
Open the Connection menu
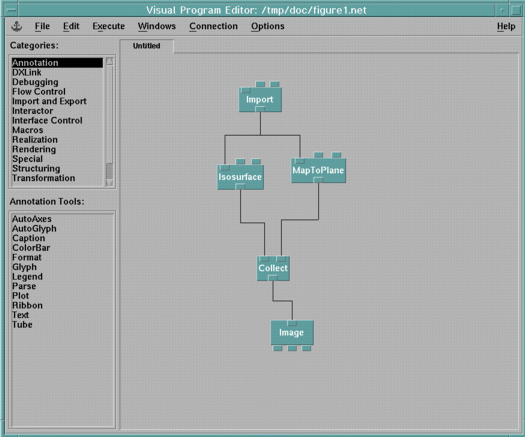point(213,26)
